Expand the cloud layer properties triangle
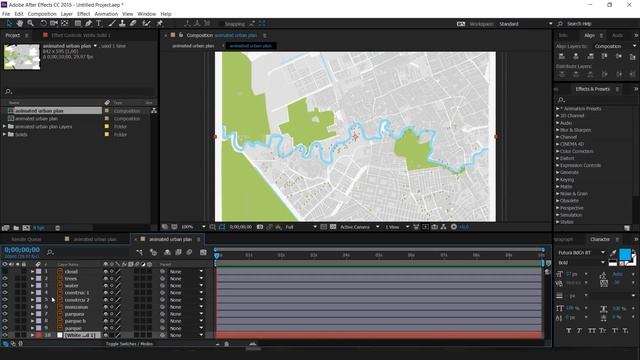 32,271
